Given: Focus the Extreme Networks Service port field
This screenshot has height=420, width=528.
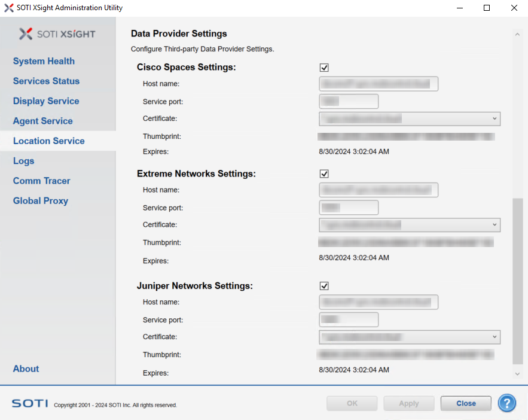Looking at the screenshot, I should tap(349, 208).
